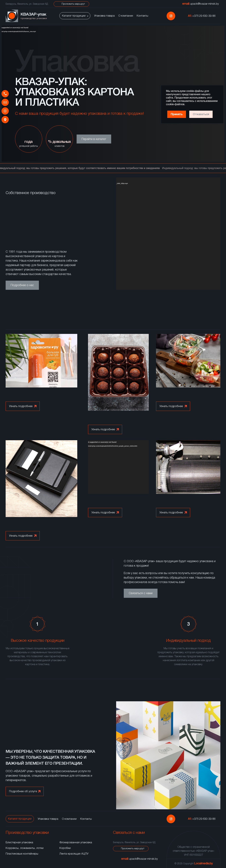The height and width of the screenshot is (868, 226).
Task: Click the Проложить маршрут top bar button
Action: 71,4
